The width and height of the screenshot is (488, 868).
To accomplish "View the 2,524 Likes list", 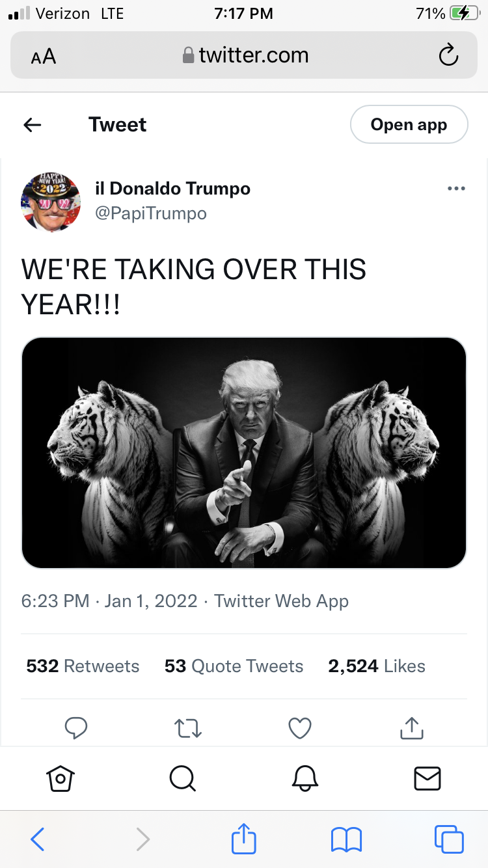I will tap(377, 666).
